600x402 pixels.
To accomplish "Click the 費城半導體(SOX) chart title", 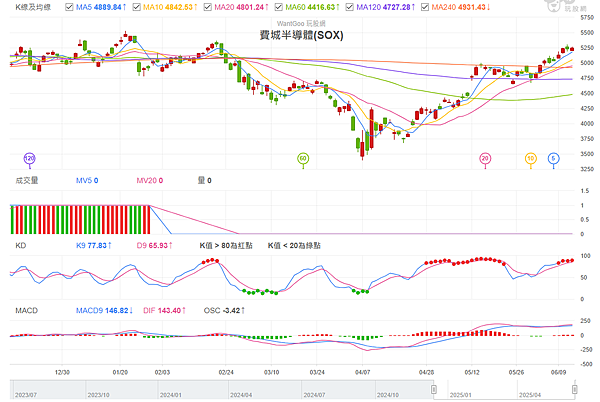I will pyautogui.click(x=302, y=35).
